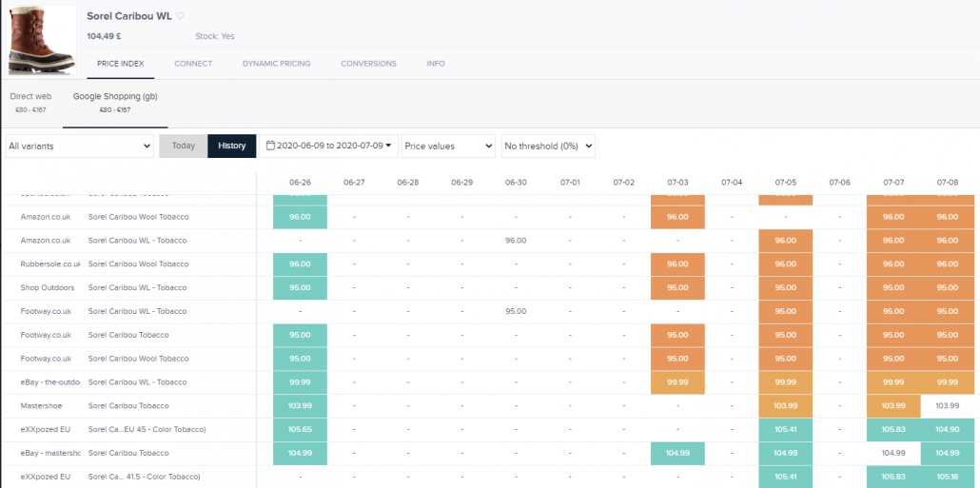
Task: Click Amazon.co.uk Sorel Caribou WL - Tobacco product name
Action: tap(138, 241)
